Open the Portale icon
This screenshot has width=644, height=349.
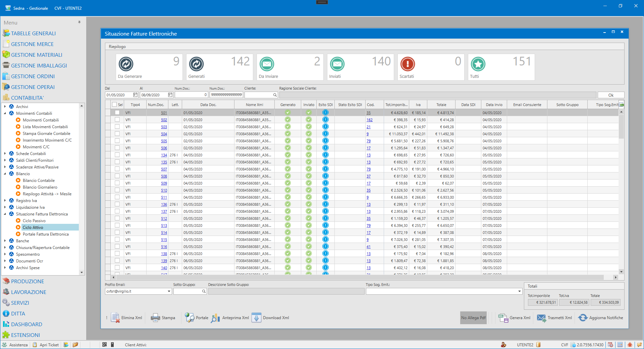pyautogui.click(x=190, y=317)
